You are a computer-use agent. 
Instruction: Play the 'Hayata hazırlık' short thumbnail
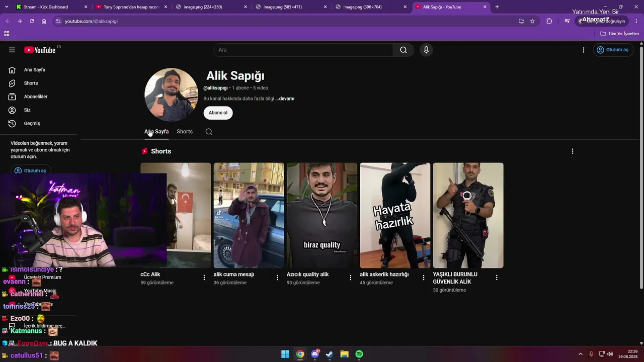coord(395,215)
